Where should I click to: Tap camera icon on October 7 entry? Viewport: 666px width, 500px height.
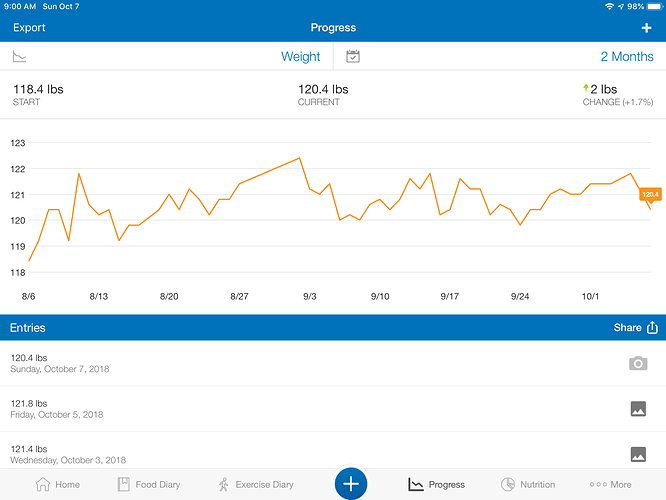pyautogui.click(x=638, y=364)
